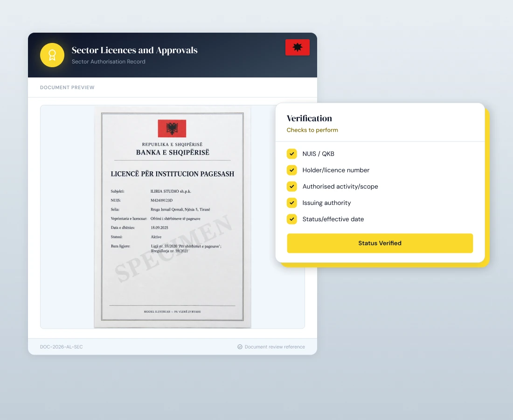Click the address Rruga Ismail Qemali, Njësia 5, Tiranë
The image size is (513, 420).
180,210
